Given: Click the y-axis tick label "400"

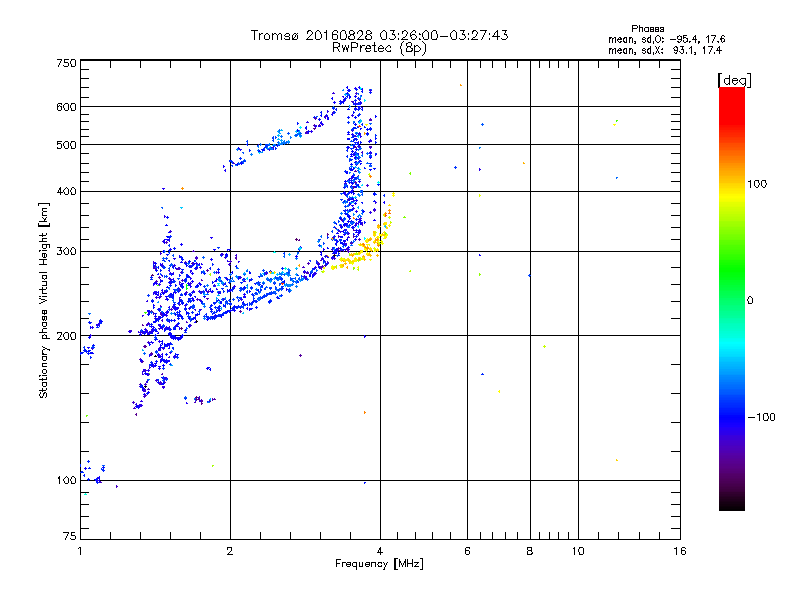Looking at the screenshot, I should click(x=66, y=191).
